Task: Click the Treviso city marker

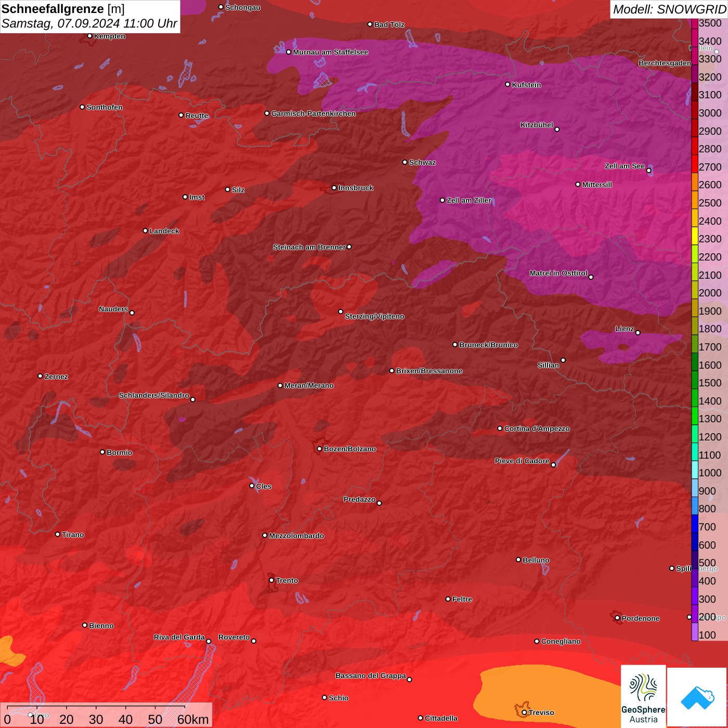Action: 524,712
